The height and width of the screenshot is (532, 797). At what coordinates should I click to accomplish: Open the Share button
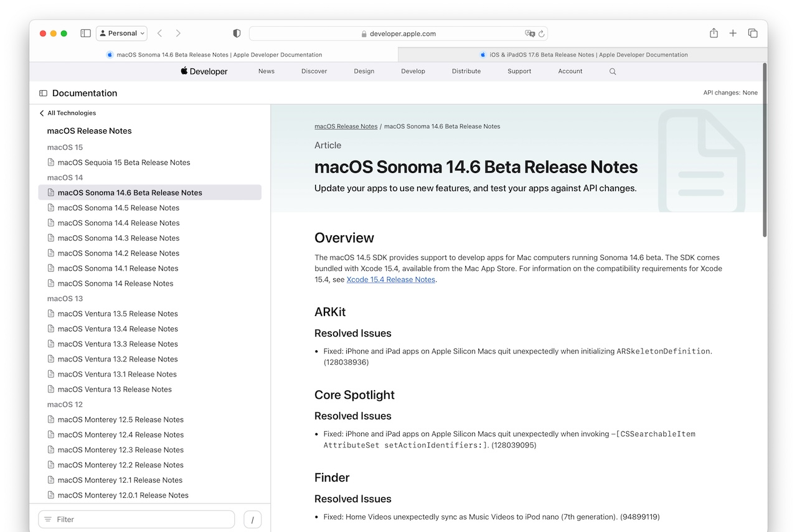714,33
